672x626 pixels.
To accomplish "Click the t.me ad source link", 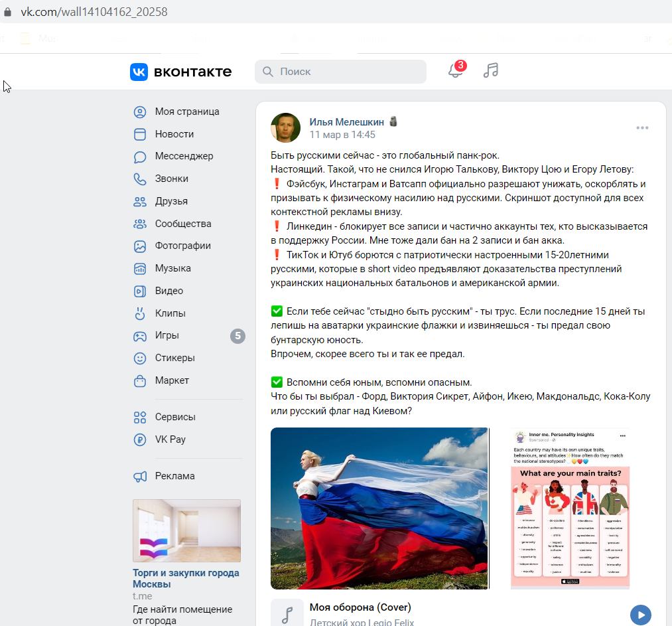I will pos(142,596).
